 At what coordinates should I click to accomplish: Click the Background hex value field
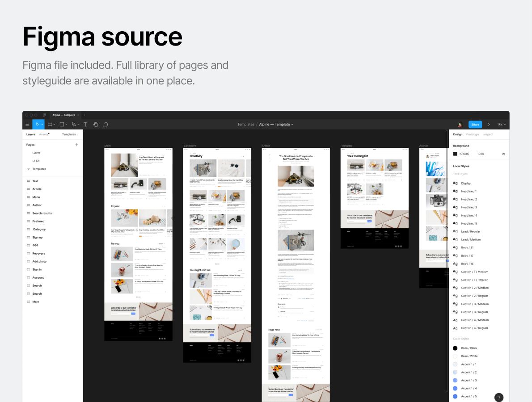pyautogui.click(x=464, y=154)
